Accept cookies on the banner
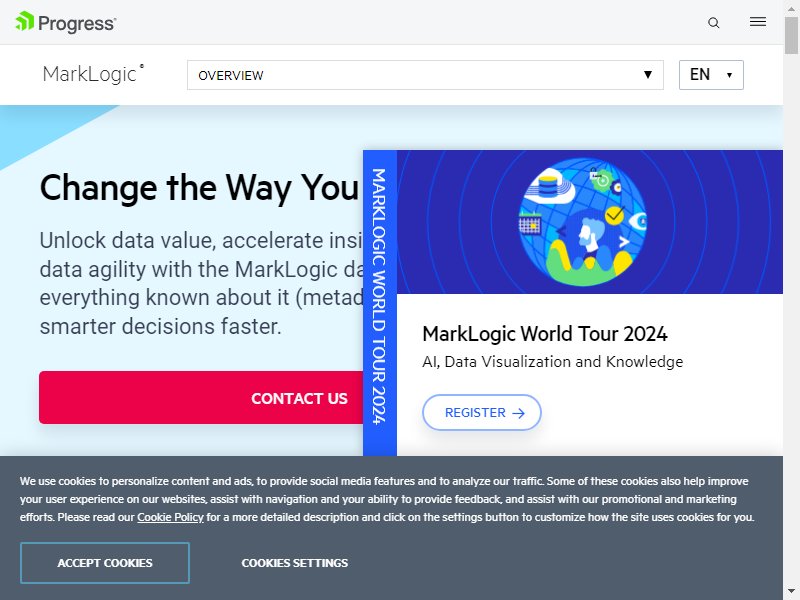800x600 pixels. tap(105, 563)
